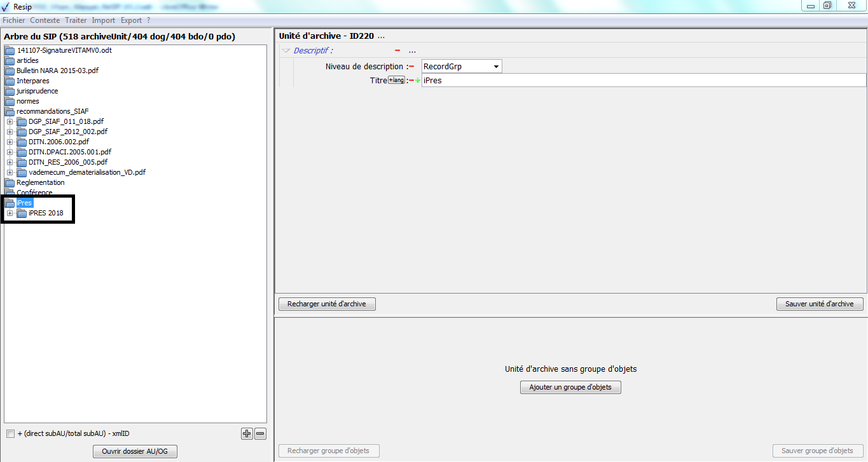The width and height of the screenshot is (868, 462).
Task: Remove Niveau de description with red minus
Action: (411, 67)
